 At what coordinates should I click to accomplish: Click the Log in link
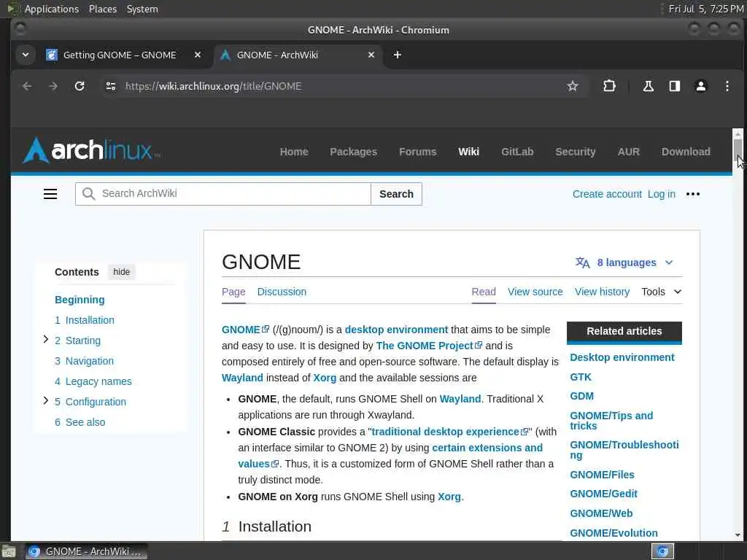[661, 194]
